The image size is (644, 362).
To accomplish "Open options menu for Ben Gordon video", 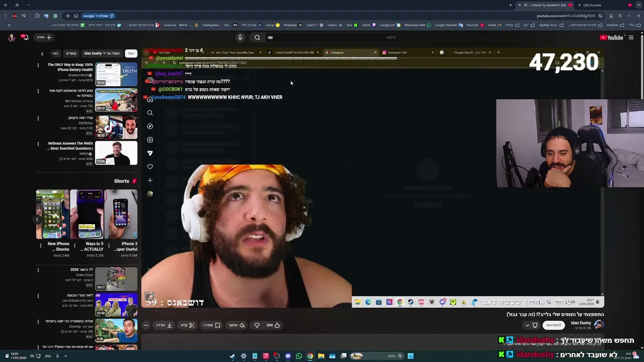I will (38, 91).
